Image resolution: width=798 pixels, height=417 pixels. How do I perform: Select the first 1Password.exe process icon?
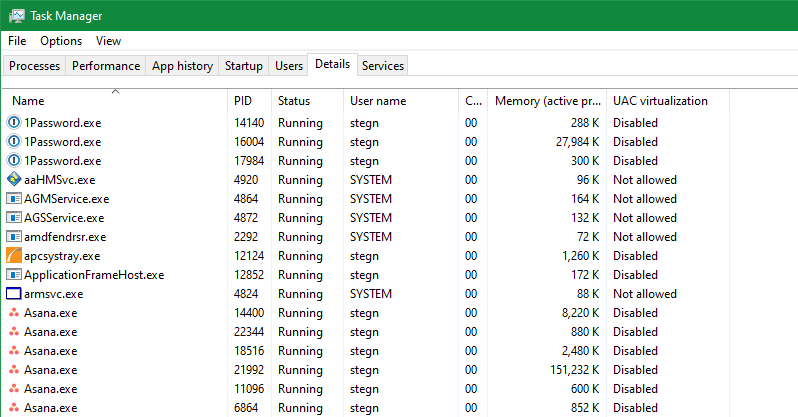(x=14, y=123)
